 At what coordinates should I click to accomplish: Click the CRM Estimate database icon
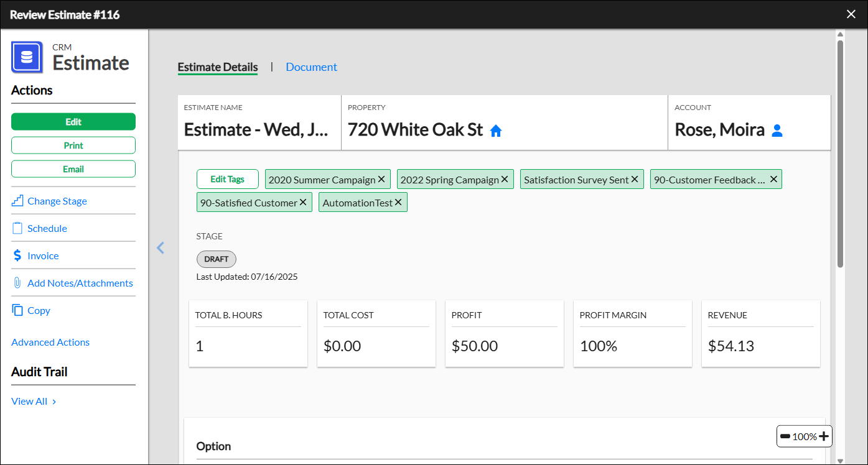click(x=27, y=57)
